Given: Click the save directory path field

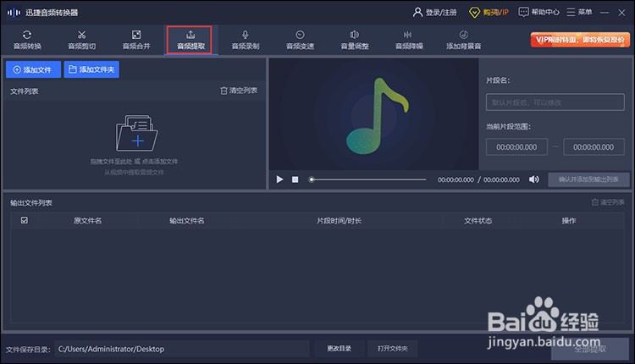Looking at the screenshot, I should click(182, 349).
